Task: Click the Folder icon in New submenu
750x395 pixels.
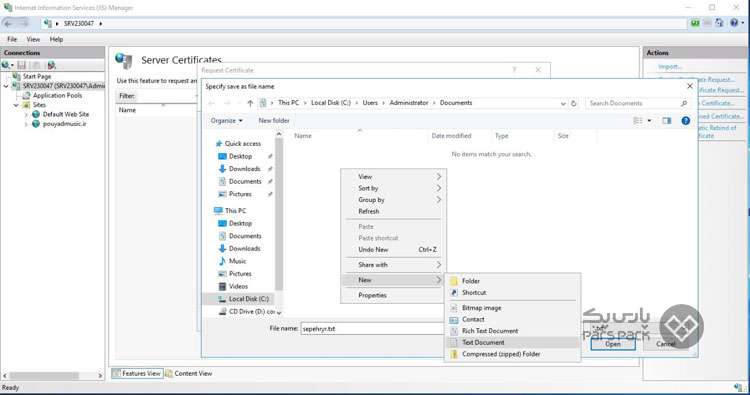Action: tap(454, 281)
